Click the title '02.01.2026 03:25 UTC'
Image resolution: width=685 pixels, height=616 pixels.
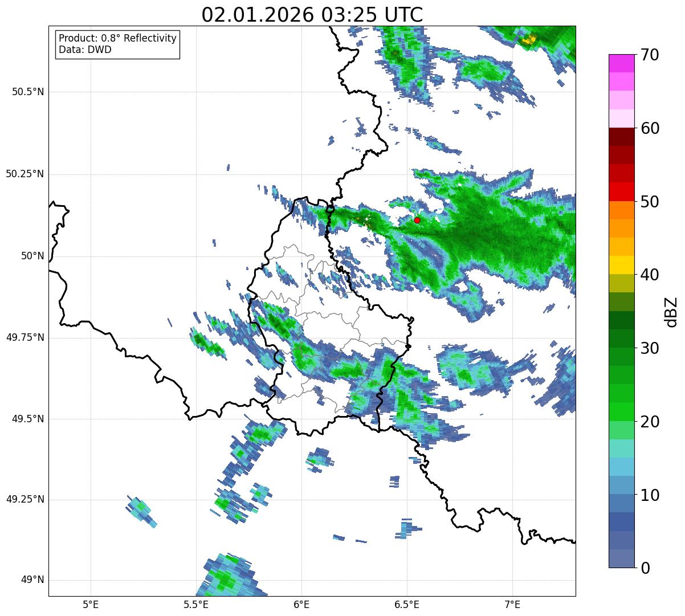312,15
